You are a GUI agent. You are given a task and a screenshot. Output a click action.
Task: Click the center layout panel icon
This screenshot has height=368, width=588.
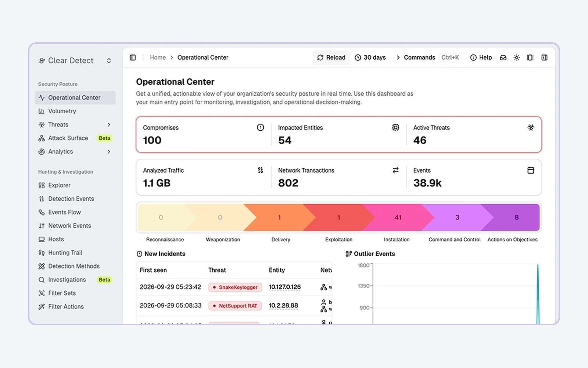[530, 57]
